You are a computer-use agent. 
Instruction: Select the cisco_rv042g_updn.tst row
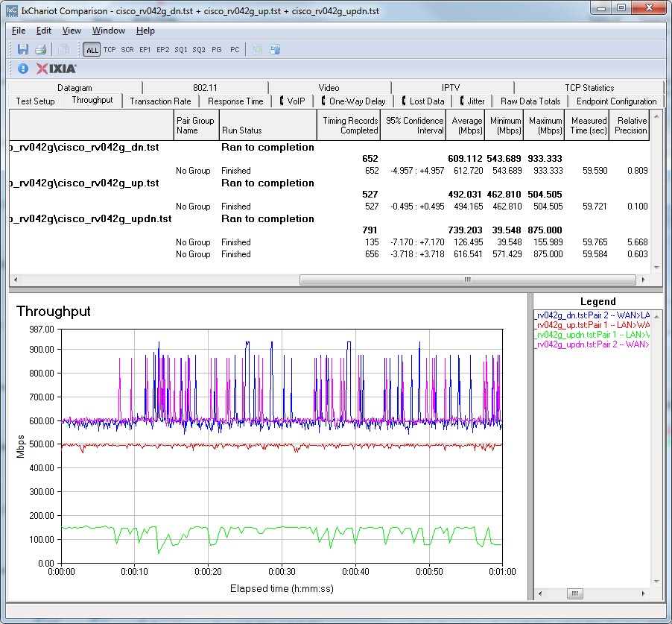(329, 218)
